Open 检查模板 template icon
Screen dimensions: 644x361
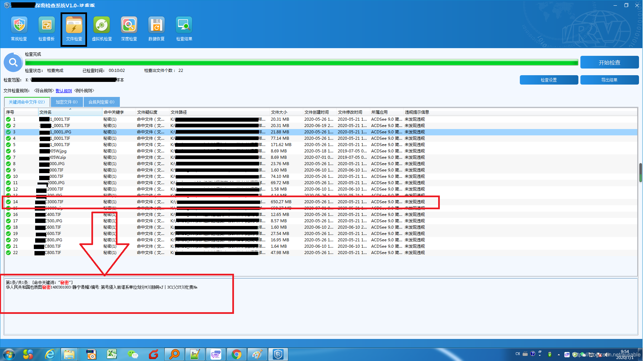click(47, 29)
